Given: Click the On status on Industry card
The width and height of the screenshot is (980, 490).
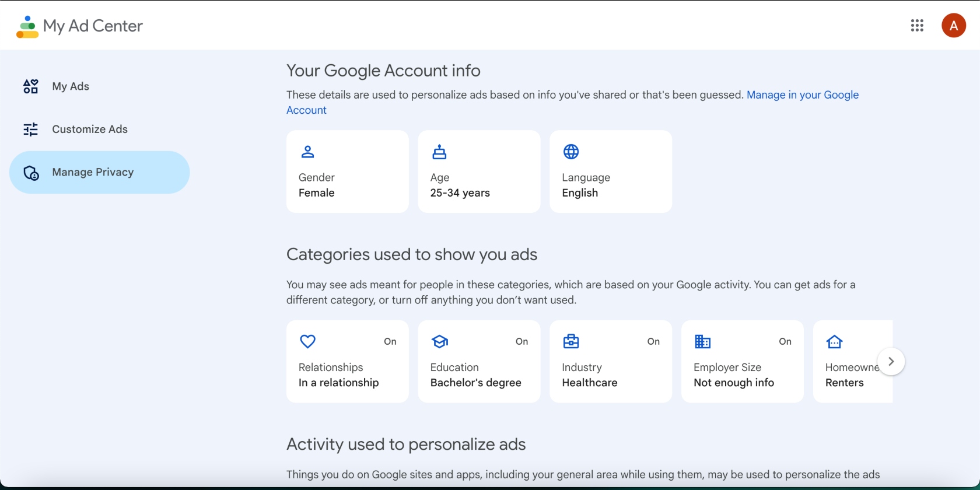Looking at the screenshot, I should (x=654, y=342).
